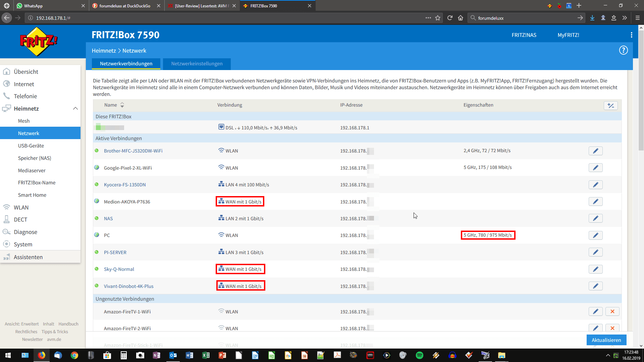Select the Netzwerkverbindungen tab

pos(126,64)
